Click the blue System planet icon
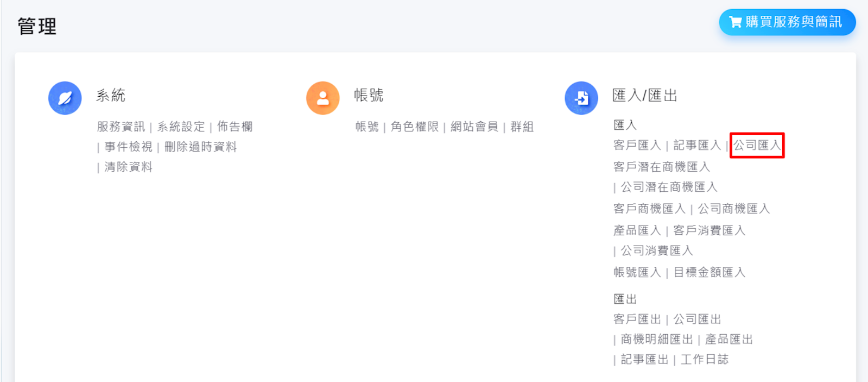Screen dimensions: 868x382 coord(65,98)
